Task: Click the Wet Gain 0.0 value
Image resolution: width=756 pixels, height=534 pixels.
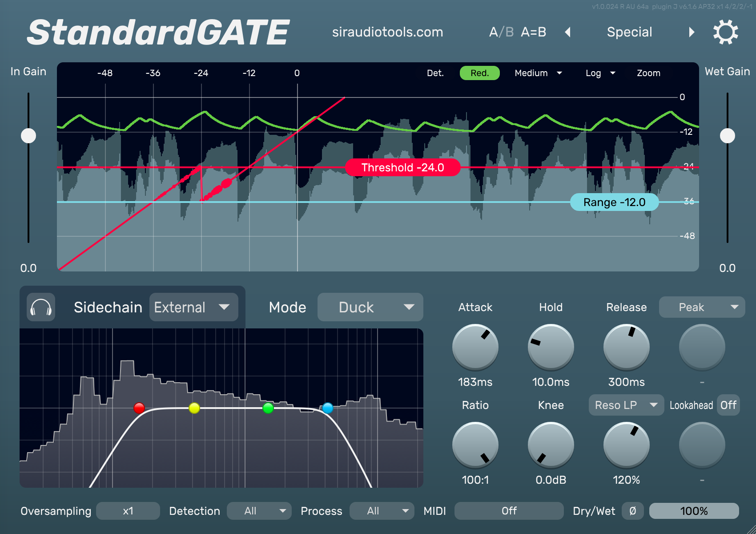Action: point(728,268)
